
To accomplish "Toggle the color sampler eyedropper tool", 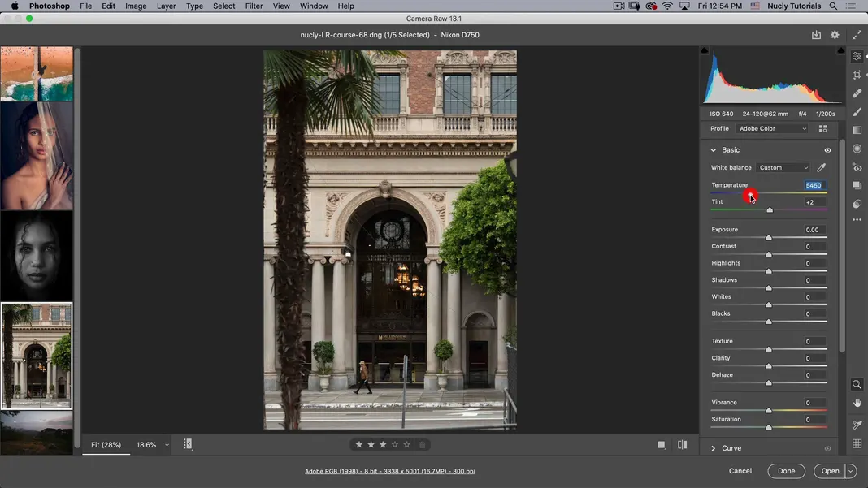I will pyautogui.click(x=857, y=425).
